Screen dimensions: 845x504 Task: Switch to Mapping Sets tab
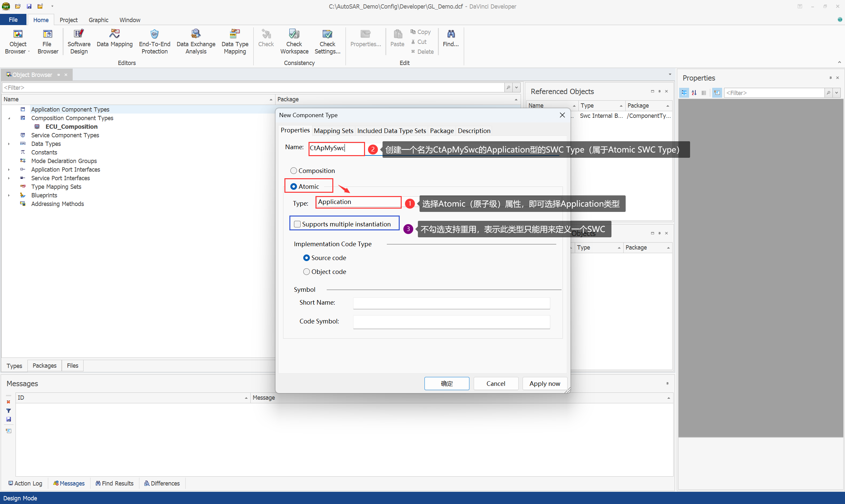click(333, 131)
